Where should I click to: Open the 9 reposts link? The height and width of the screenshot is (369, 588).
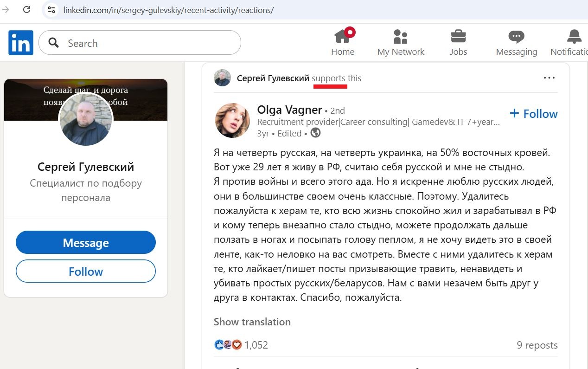click(x=537, y=345)
